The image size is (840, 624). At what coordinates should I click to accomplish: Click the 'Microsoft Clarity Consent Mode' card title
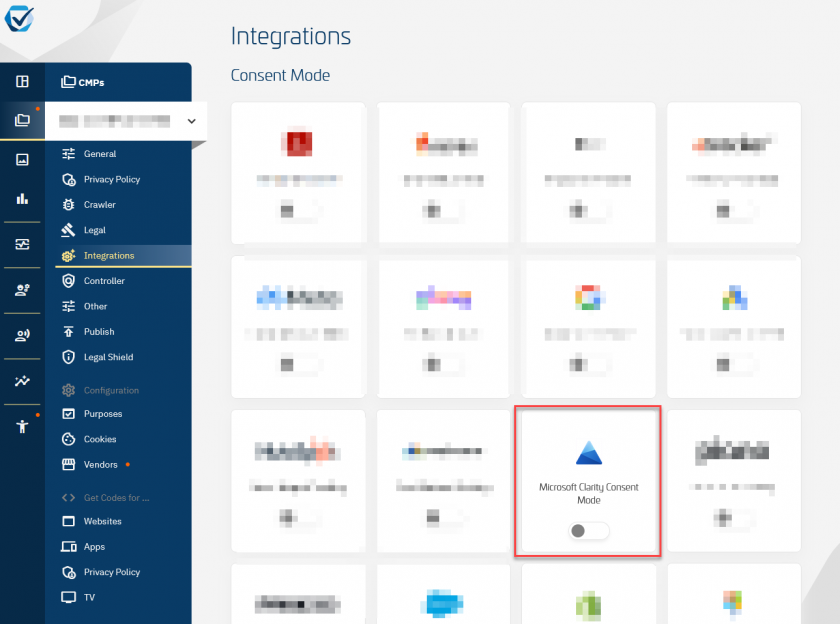589,493
